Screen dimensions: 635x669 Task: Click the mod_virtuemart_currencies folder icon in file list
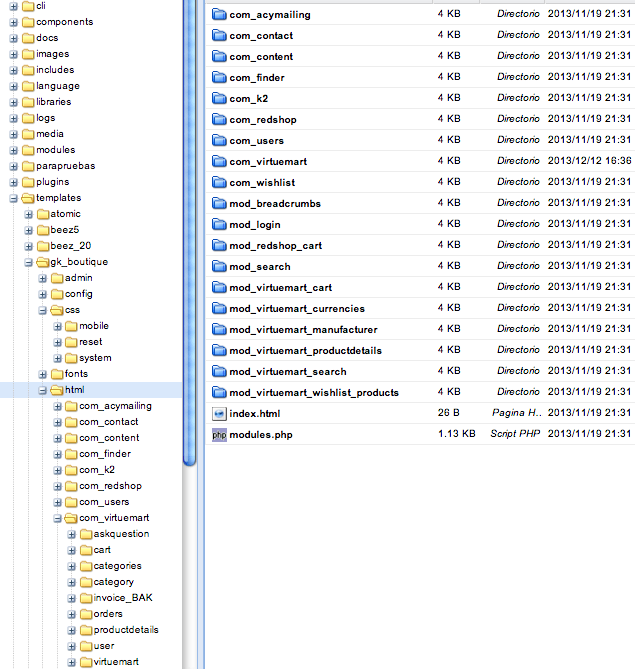coord(219,308)
